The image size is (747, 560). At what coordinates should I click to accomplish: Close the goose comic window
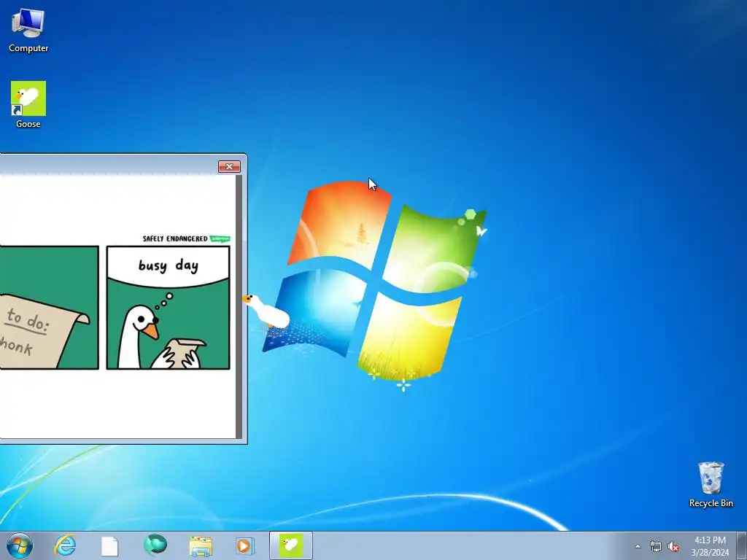[229, 167]
